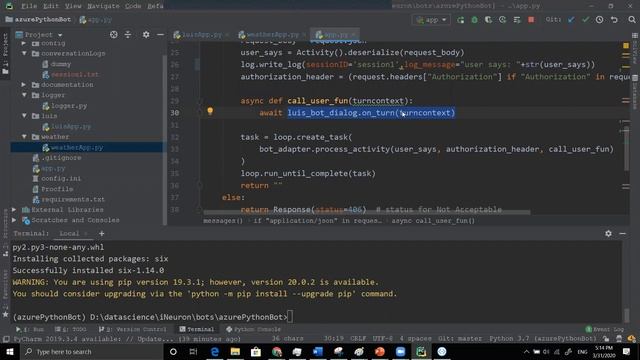Click Windows Start button

[x=9, y=351]
